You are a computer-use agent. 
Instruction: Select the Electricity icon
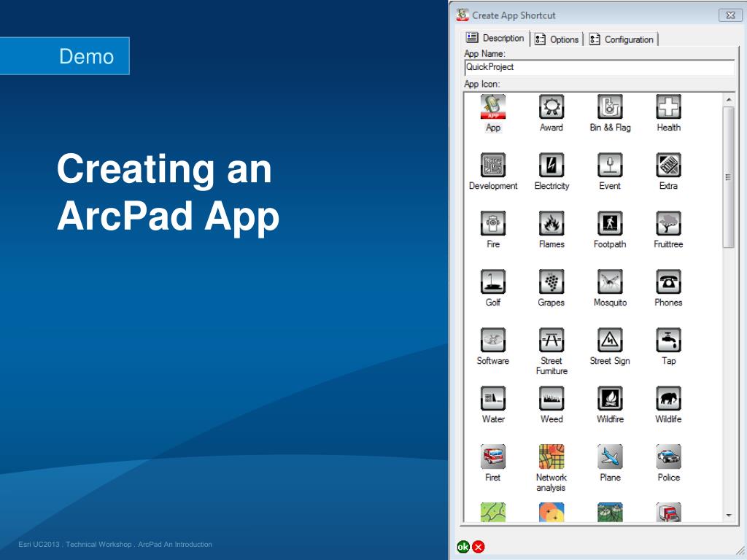coord(551,165)
